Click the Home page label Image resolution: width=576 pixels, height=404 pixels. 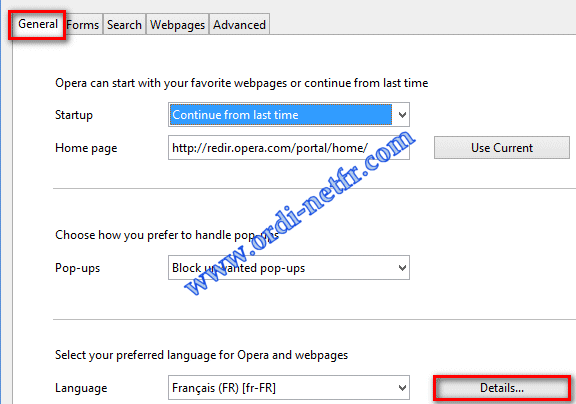(x=86, y=148)
